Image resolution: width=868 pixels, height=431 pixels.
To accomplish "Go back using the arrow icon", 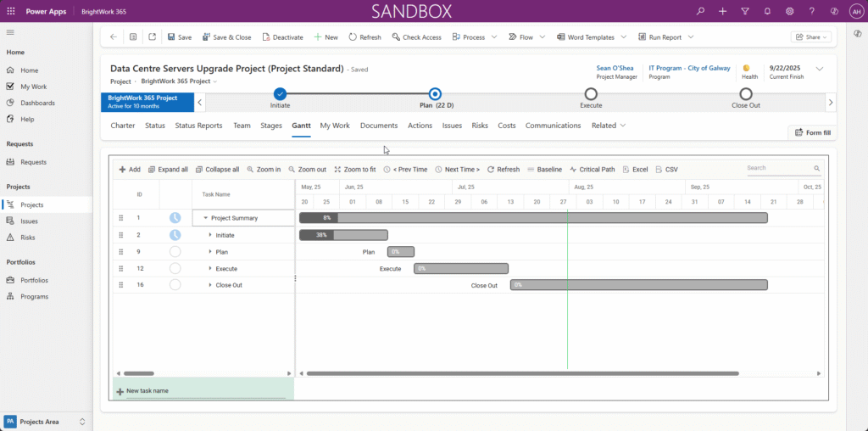I will click(114, 37).
